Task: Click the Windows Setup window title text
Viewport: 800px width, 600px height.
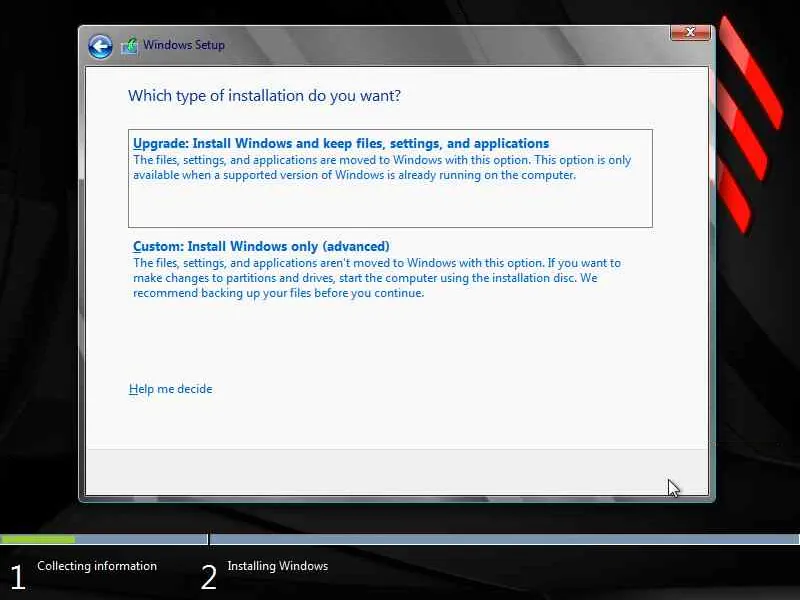Action: pos(184,45)
